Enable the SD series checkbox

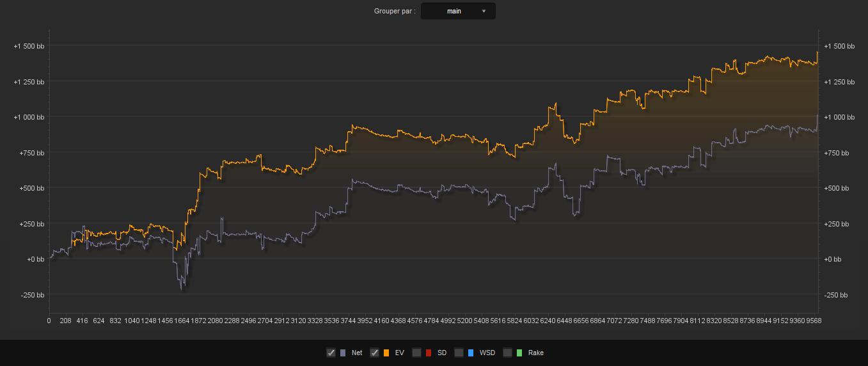pyautogui.click(x=416, y=353)
